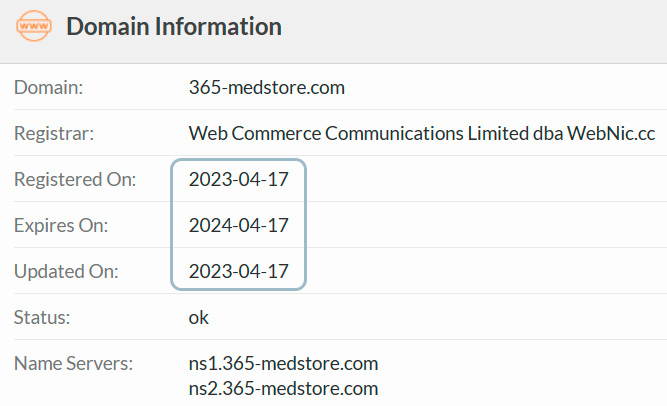Click the Domain Information heading
This screenshot has height=406, width=667.
[174, 26]
